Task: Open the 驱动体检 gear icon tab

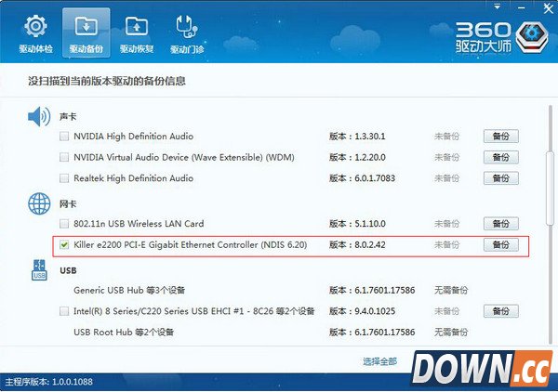Action: pos(35,27)
